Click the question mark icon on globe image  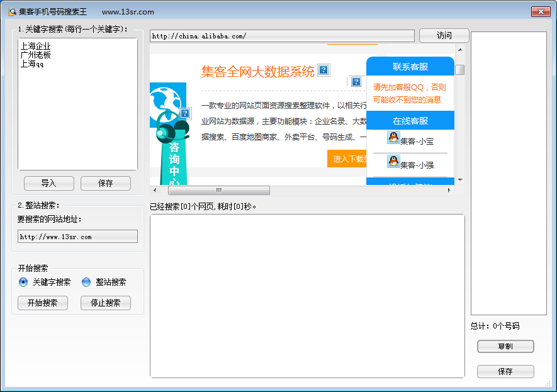pos(184,113)
